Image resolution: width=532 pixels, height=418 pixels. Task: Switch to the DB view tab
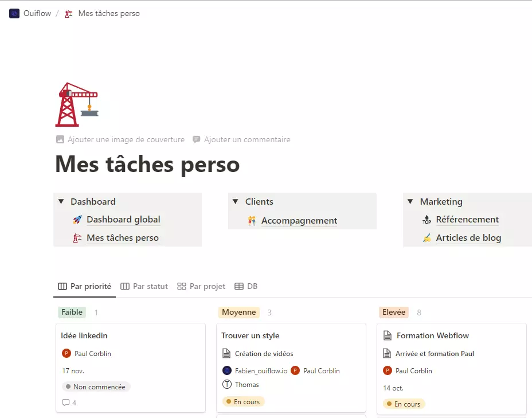click(246, 286)
